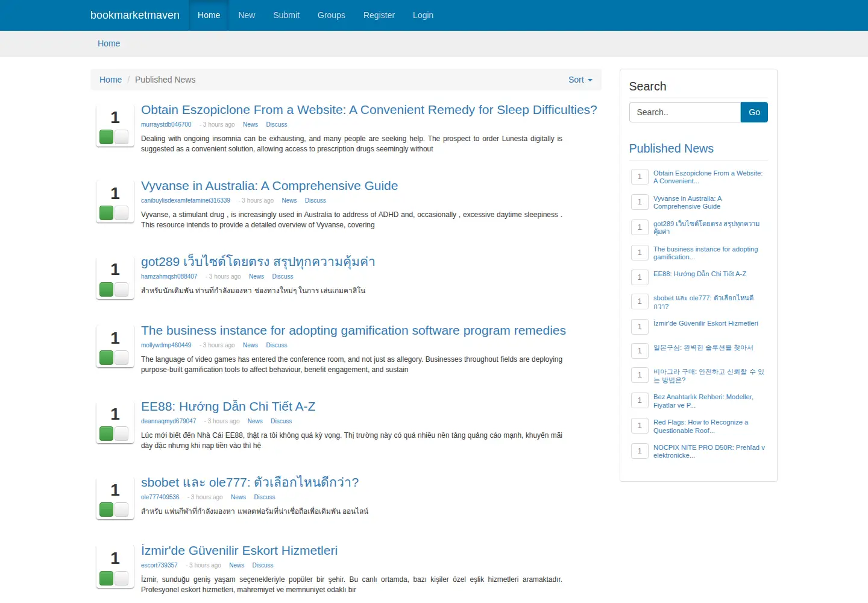Screen dimensions: 868x603
Task: Open the Vyvanse in Australia article title
Action: 269,186
